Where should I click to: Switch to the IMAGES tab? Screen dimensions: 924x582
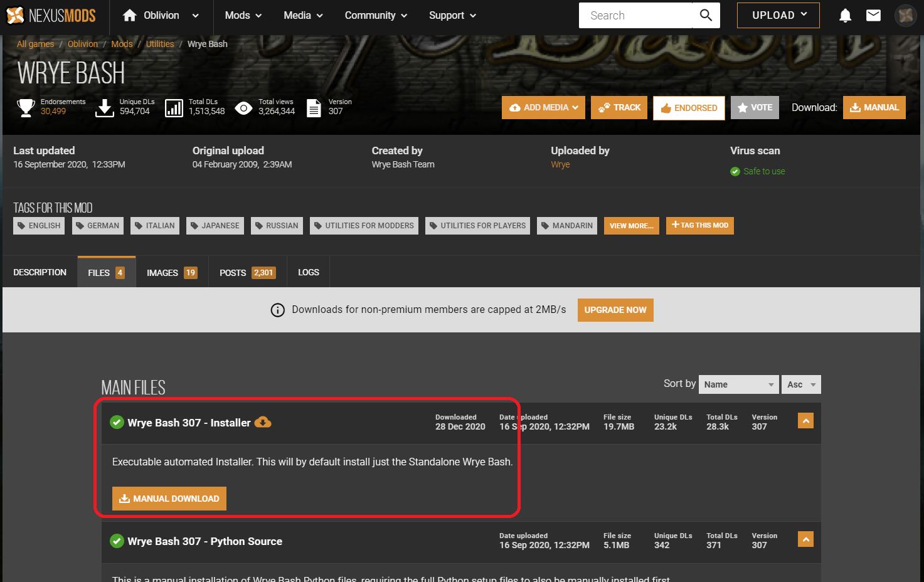click(172, 272)
